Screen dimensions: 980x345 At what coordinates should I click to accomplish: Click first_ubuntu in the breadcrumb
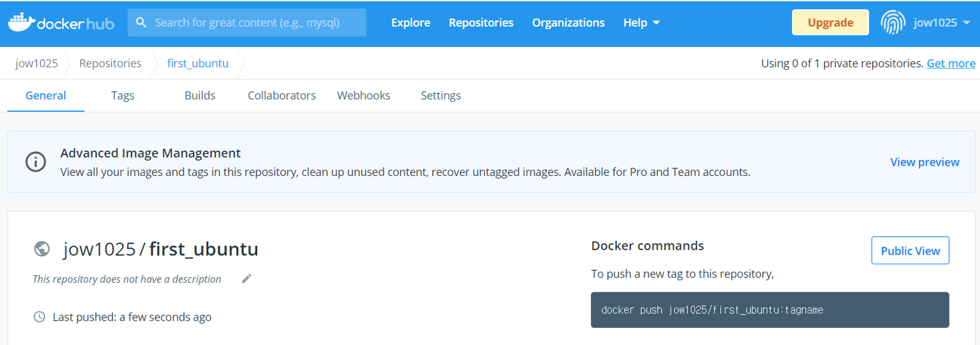[197, 63]
